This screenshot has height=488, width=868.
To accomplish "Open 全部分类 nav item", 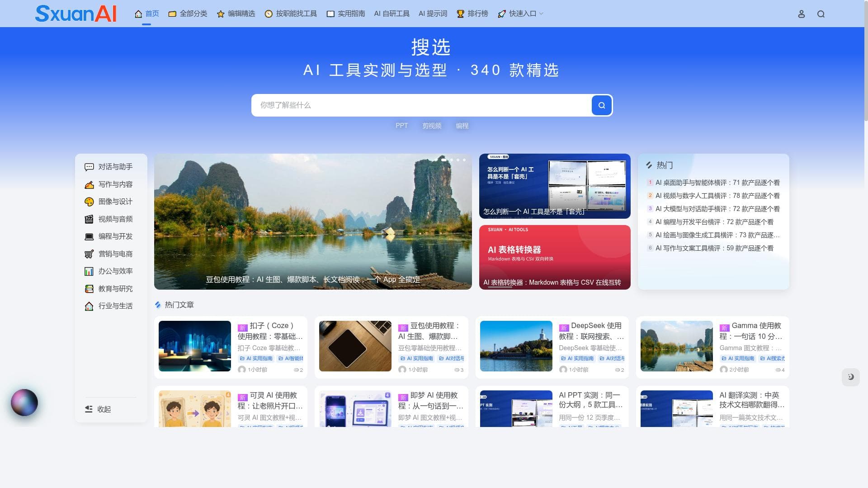I will pyautogui.click(x=188, y=14).
